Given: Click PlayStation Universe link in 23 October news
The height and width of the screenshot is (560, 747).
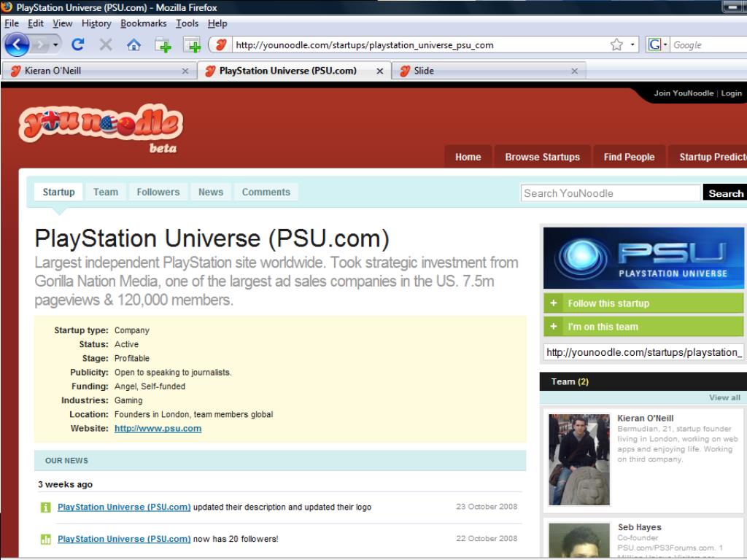Looking at the screenshot, I should click(124, 507).
